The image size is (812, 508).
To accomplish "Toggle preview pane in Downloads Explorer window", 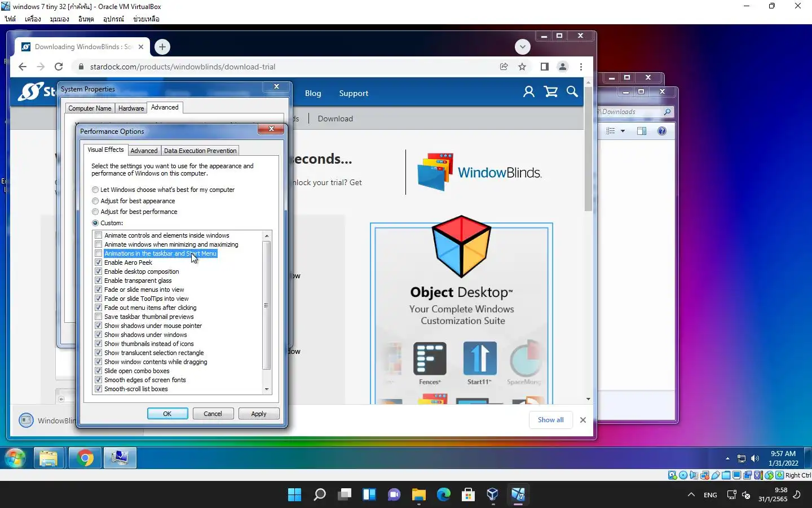I will tap(642, 131).
